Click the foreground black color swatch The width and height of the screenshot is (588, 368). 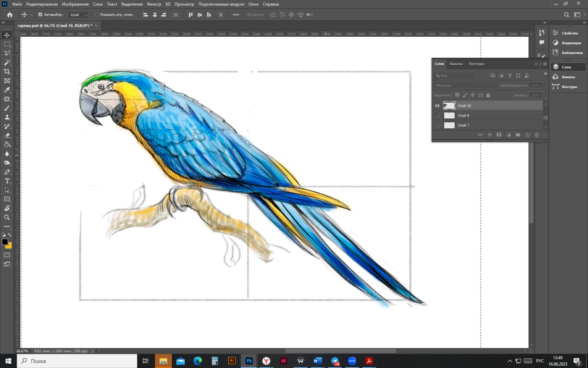(5, 242)
